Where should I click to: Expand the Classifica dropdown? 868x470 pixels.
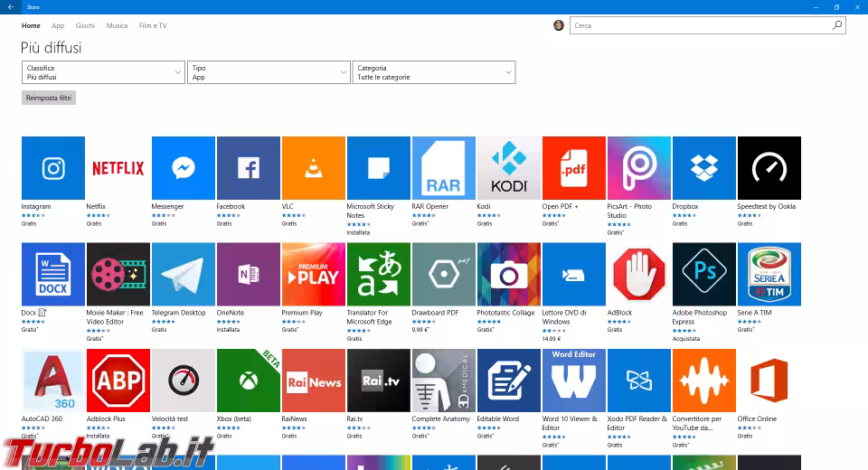click(103, 73)
